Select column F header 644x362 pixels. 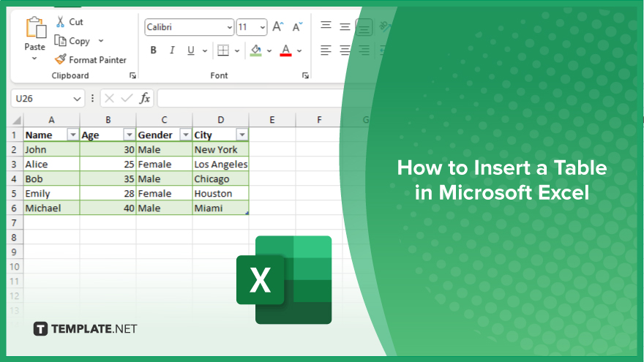tap(319, 120)
